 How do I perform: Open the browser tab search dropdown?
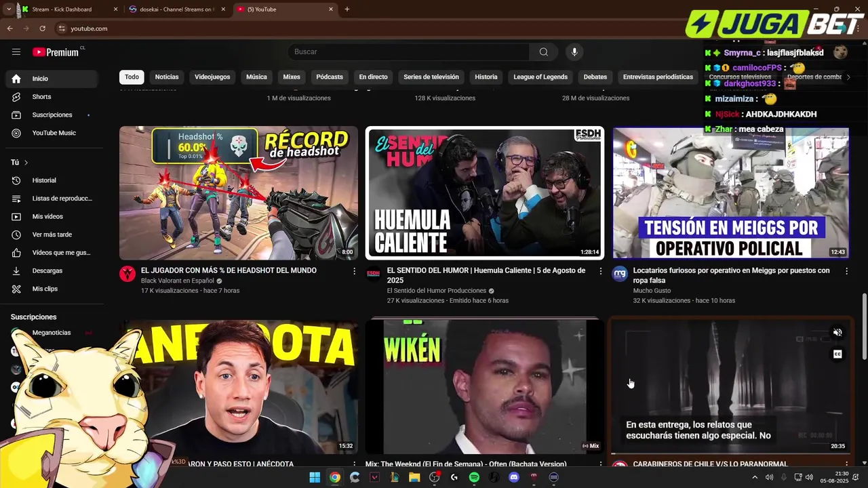click(x=8, y=9)
